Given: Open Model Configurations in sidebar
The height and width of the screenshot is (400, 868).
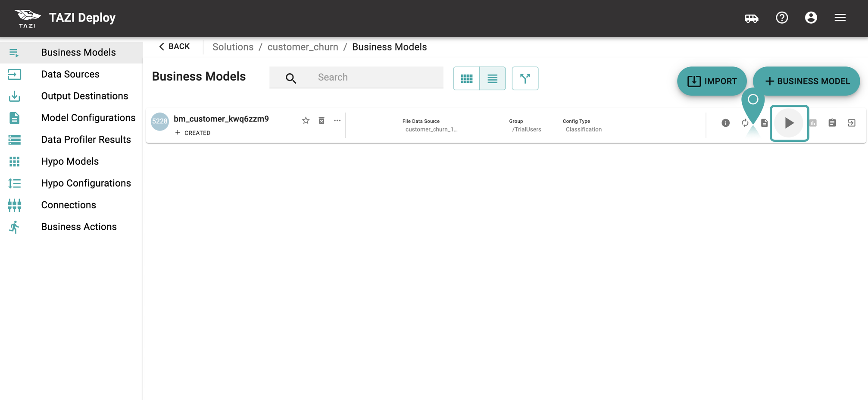Looking at the screenshot, I should (71, 118).
